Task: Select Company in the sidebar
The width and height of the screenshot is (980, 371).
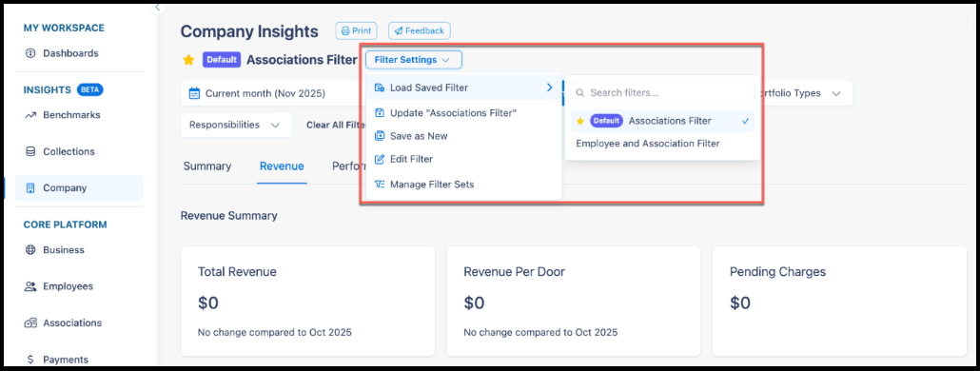Action: coord(79,188)
